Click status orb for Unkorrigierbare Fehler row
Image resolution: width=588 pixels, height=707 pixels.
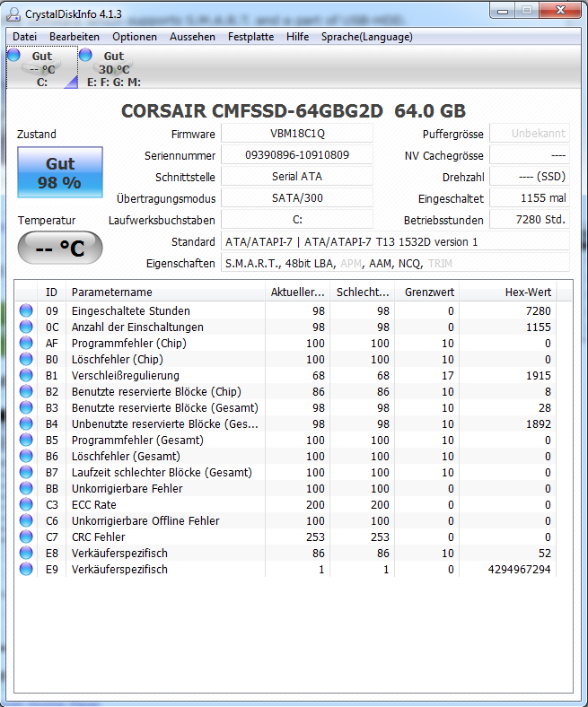pos(26,489)
